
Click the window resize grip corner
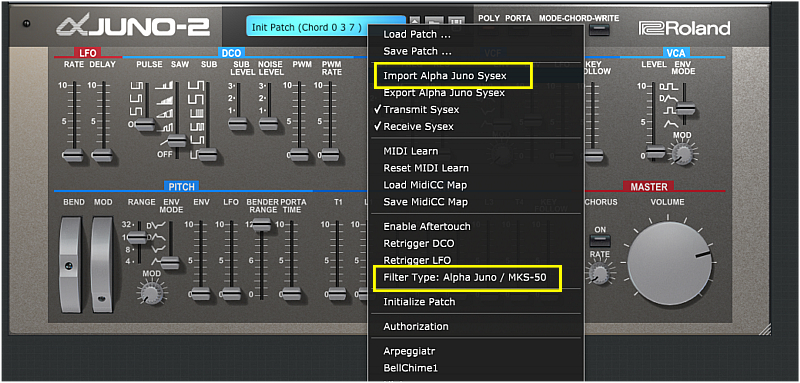765,328
